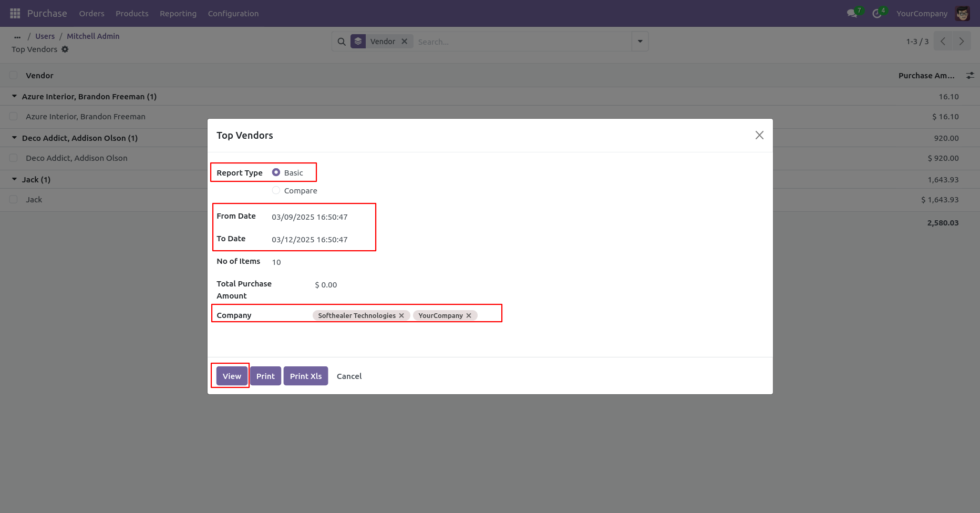Click the search input box
The image size is (980, 513).
point(523,42)
